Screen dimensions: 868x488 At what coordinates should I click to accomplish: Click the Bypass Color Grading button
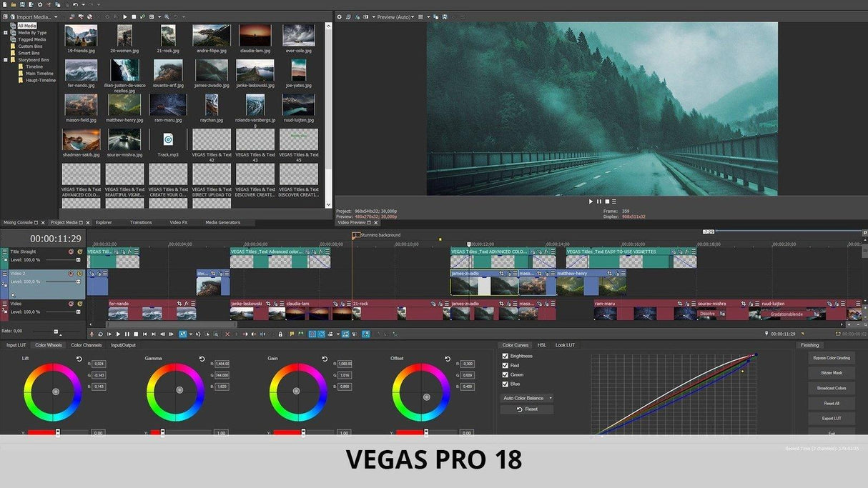click(831, 357)
